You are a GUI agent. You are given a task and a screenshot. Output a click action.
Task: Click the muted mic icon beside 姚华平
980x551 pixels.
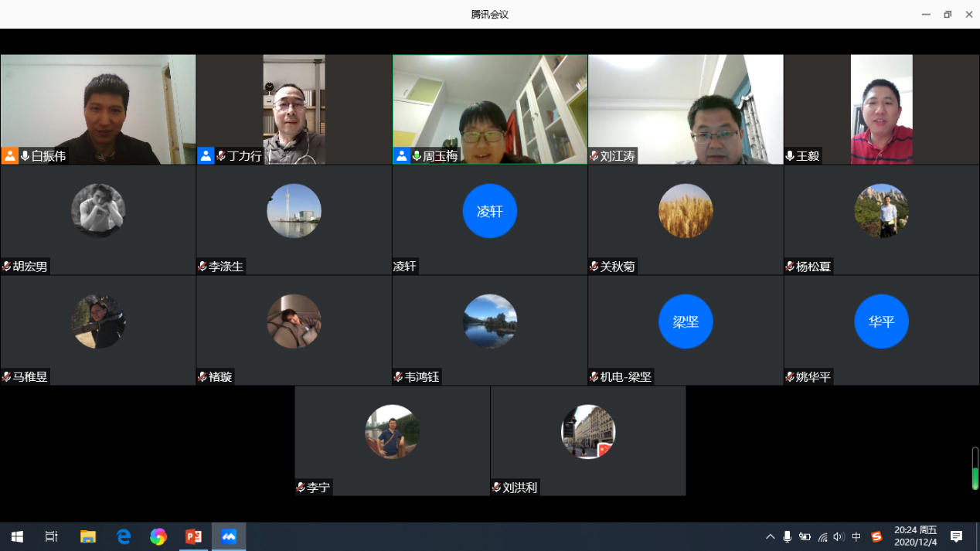coord(790,377)
